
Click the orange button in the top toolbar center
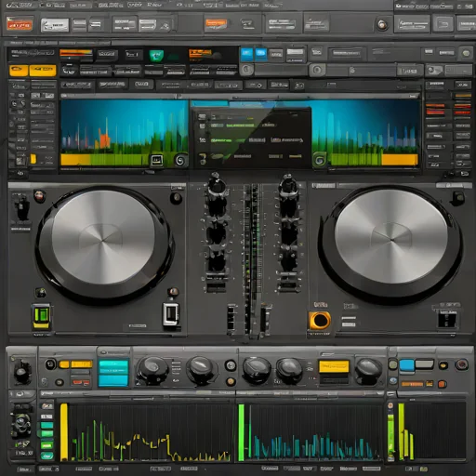coord(216,23)
